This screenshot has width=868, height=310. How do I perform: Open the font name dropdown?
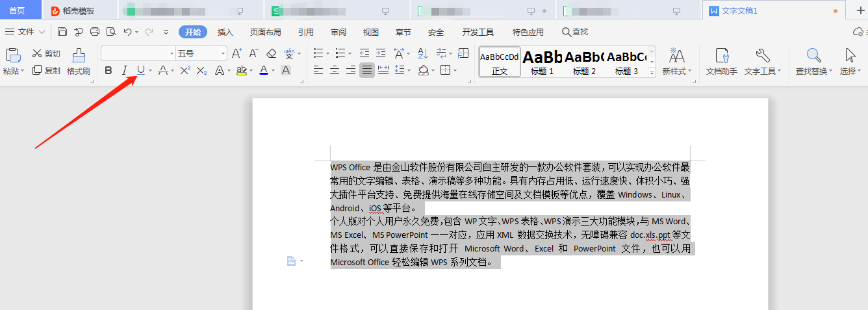point(172,53)
